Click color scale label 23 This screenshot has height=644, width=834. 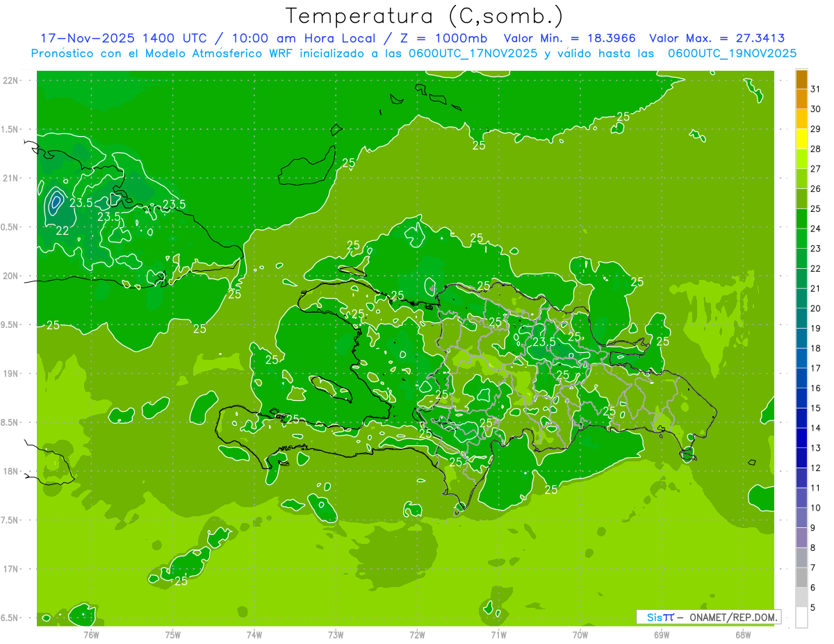816,249
